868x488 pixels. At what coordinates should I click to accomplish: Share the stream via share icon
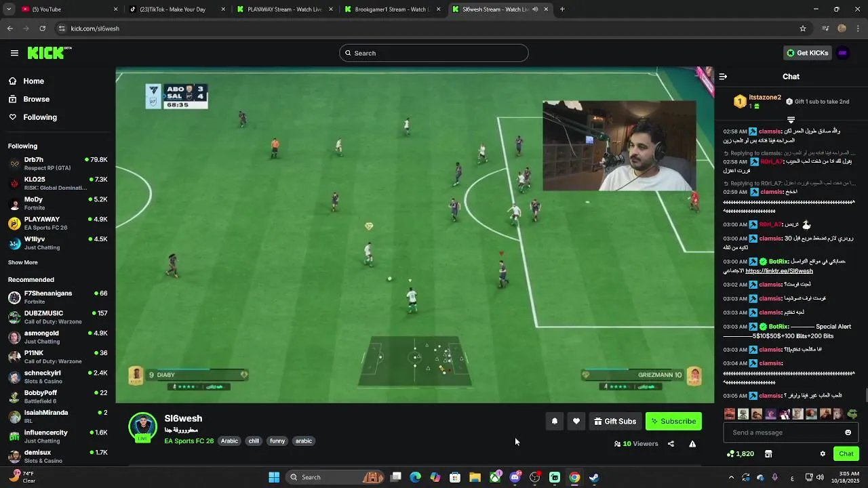click(671, 444)
